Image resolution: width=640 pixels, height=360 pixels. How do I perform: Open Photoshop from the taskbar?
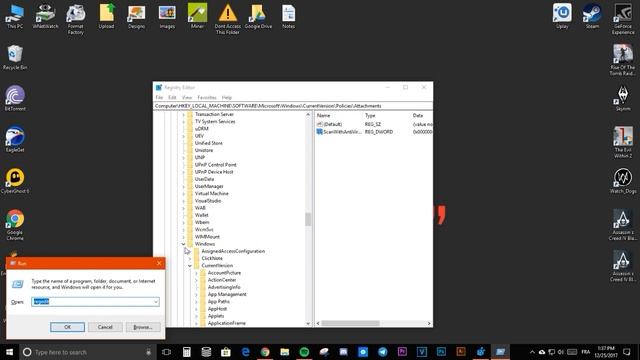coord(441,352)
